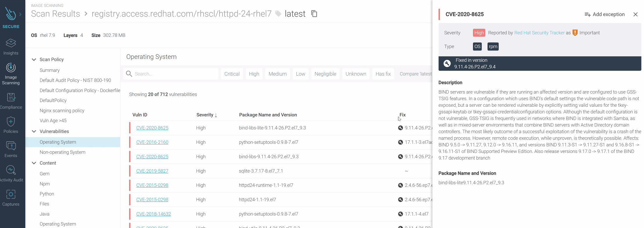Click Add exception button
Viewport: 644px width, 228px height.
[605, 14]
